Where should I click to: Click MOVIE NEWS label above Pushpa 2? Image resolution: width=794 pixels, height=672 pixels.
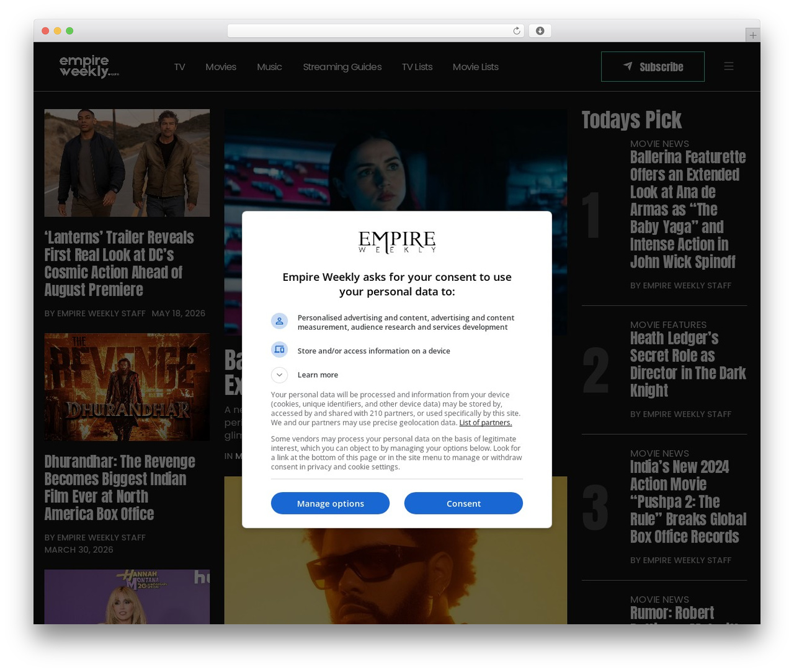659,454
